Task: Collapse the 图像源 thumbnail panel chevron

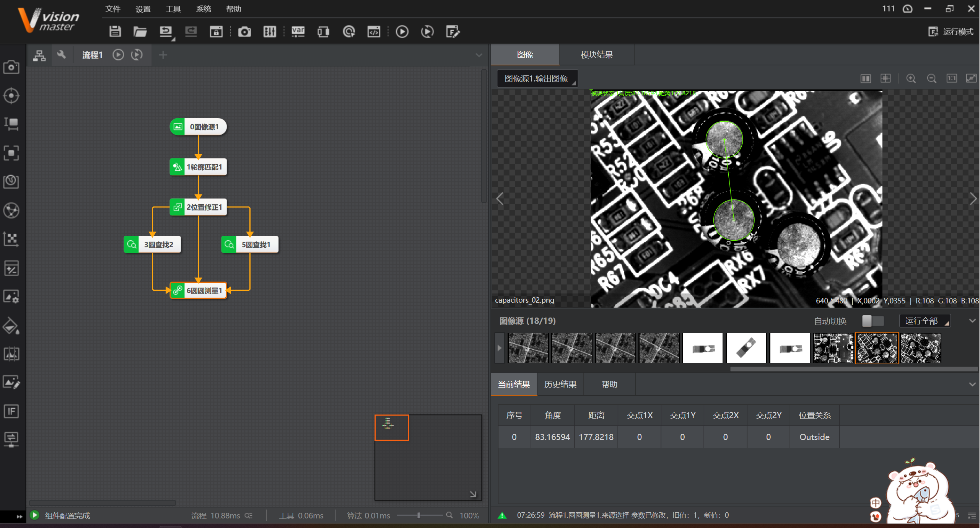Action: (972, 321)
